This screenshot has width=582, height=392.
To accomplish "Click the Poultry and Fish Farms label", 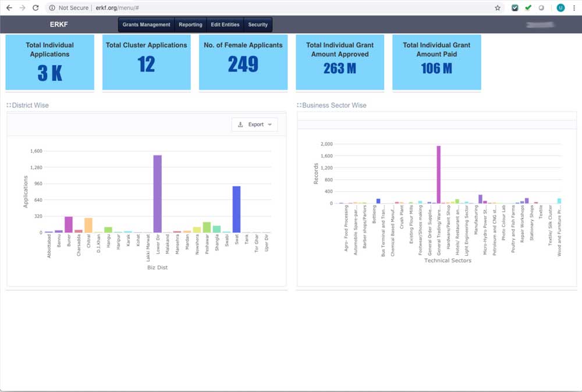I will pos(513,229).
